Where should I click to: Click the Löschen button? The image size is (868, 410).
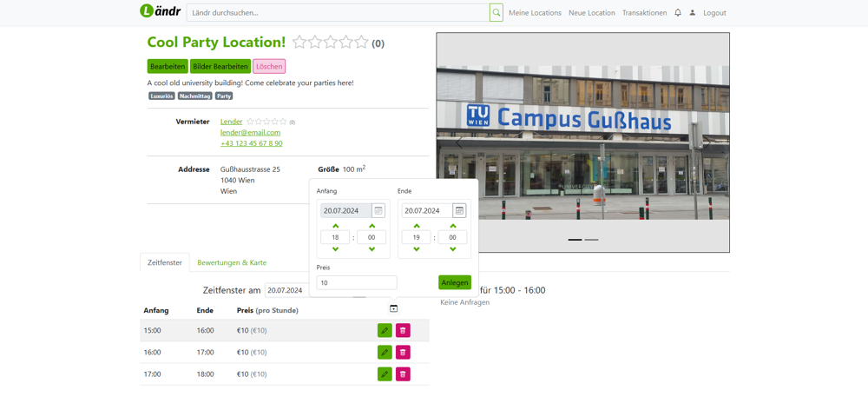click(x=269, y=67)
